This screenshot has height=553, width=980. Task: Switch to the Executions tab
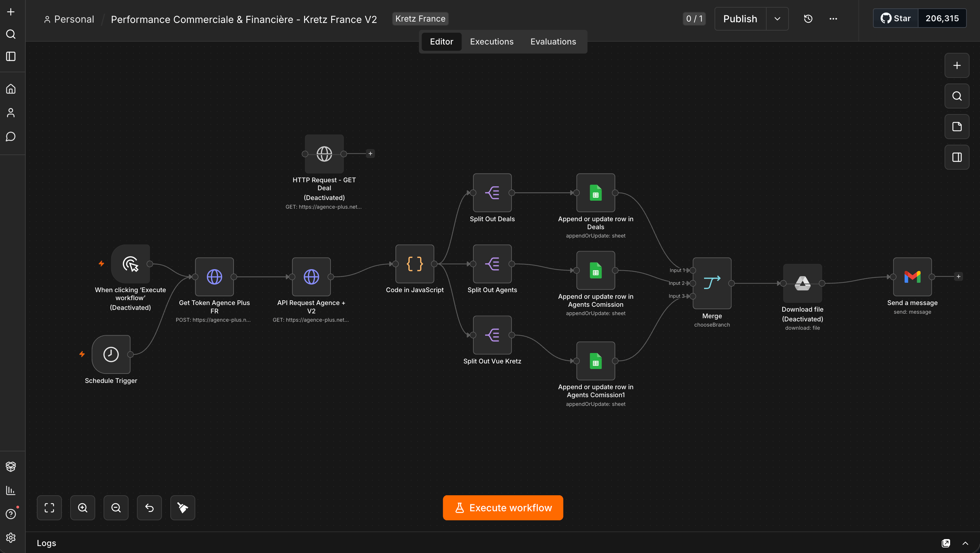(x=491, y=41)
